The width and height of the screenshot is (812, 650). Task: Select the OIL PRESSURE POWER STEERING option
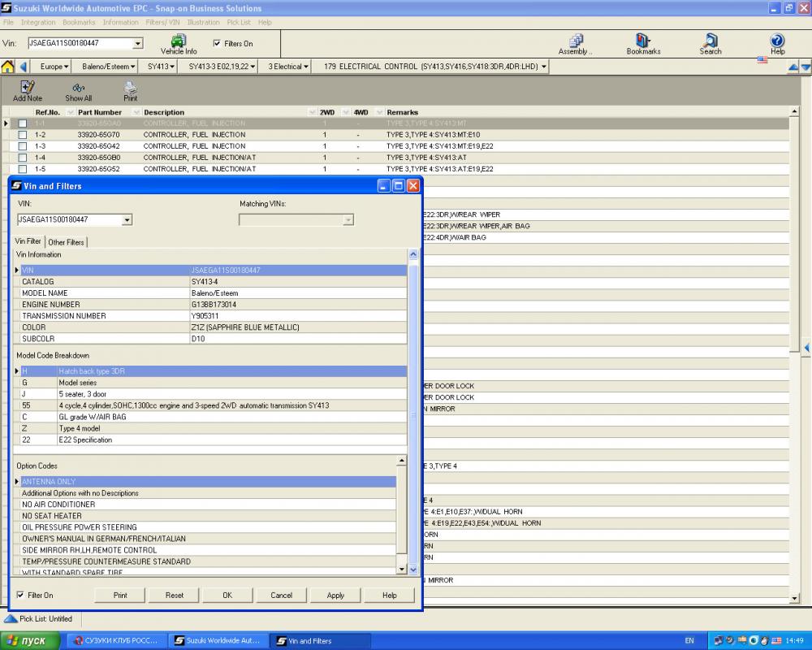coord(205,527)
